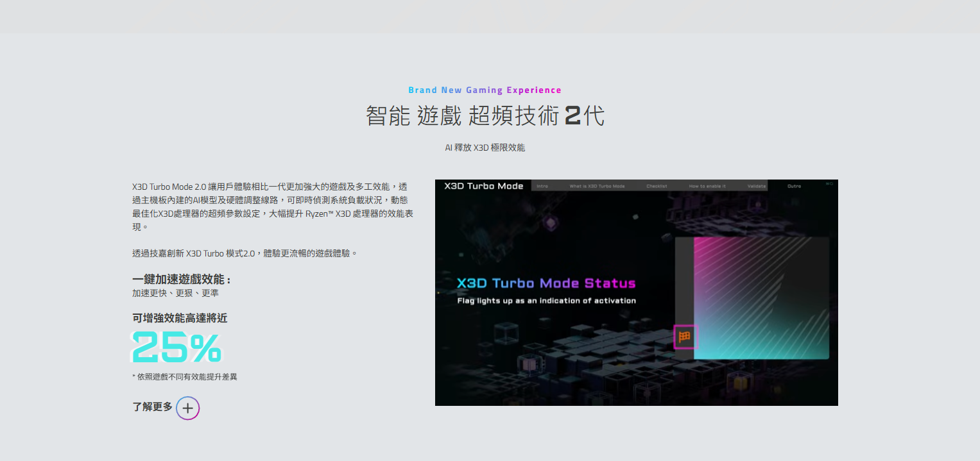Click the large cyan 25% graphic

click(176, 348)
